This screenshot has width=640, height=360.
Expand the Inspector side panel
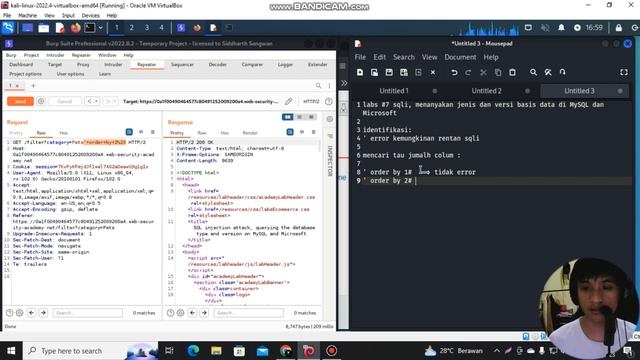coord(330,161)
